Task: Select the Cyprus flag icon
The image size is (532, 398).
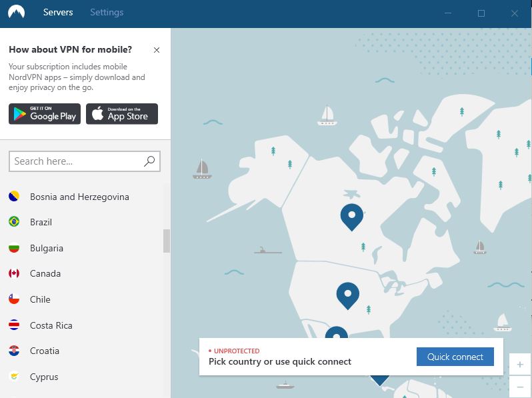Action: pos(14,377)
